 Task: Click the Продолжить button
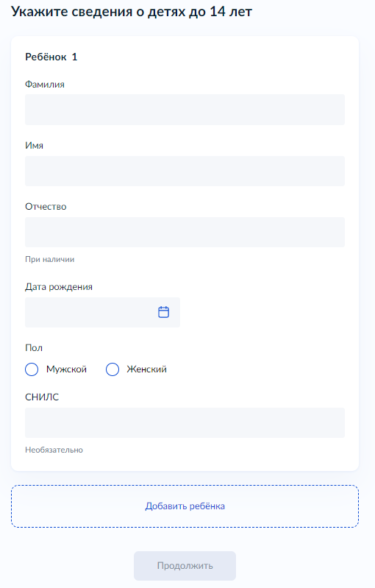tap(185, 566)
